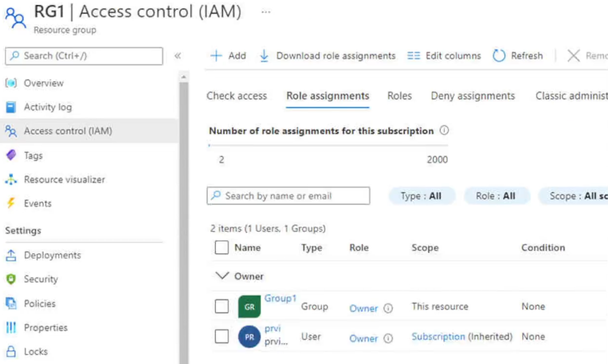
Task: Open the Activity log sidebar icon
Action: click(x=11, y=107)
